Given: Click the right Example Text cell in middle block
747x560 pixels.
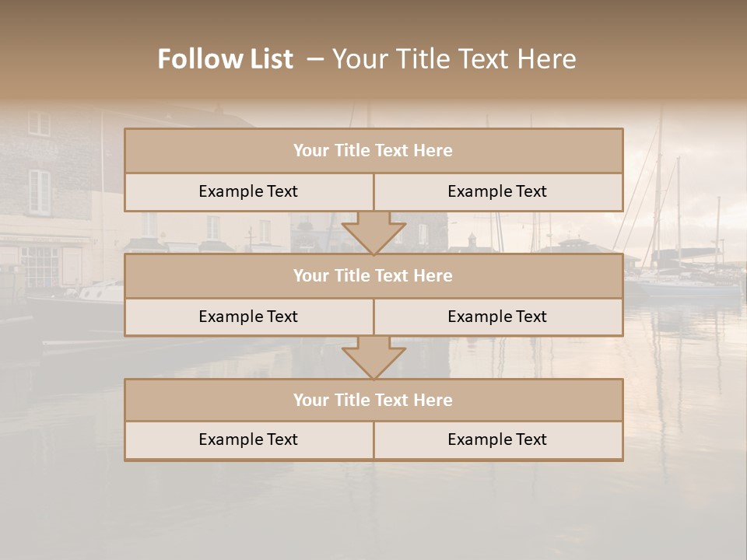Looking at the screenshot, I should 497,317.
